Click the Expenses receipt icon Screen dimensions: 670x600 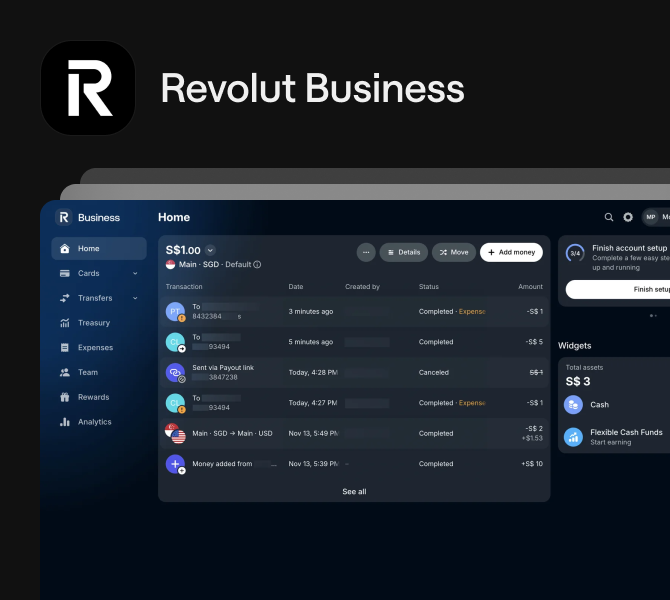[65, 348]
